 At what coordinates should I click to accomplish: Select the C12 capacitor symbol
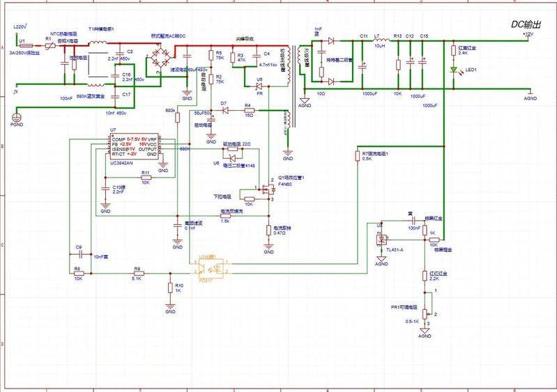pyautogui.click(x=411, y=62)
